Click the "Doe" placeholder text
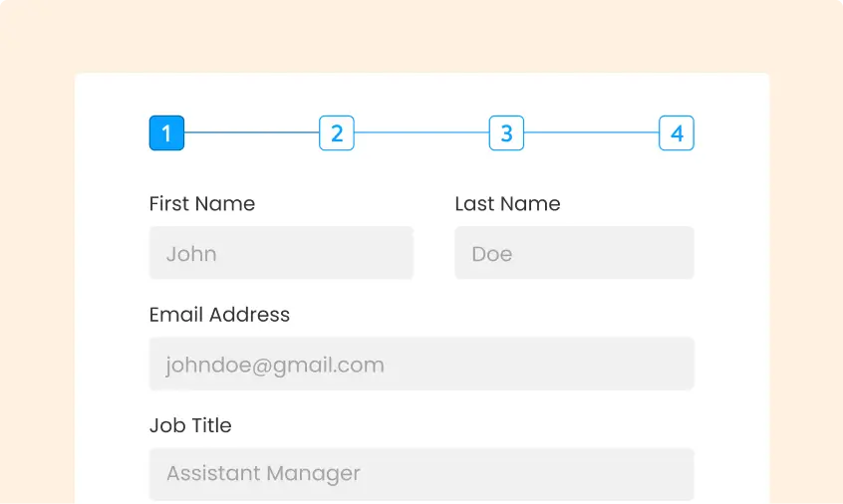Image resolution: width=843 pixels, height=504 pixels. pyautogui.click(x=491, y=254)
